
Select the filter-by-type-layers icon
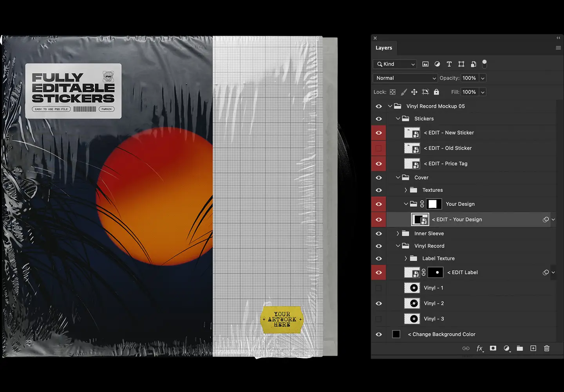tap(449, 64)
